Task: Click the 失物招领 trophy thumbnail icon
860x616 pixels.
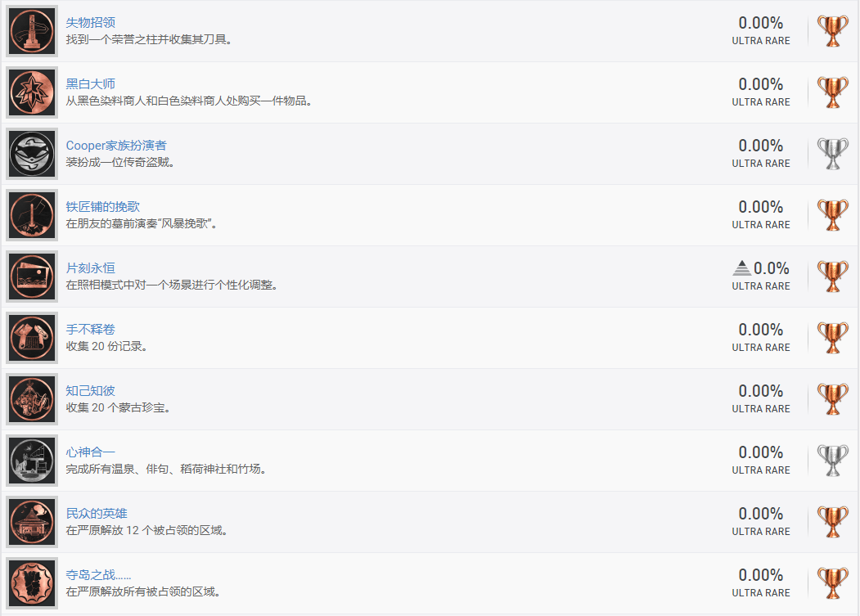Action: tap(32, 31)
